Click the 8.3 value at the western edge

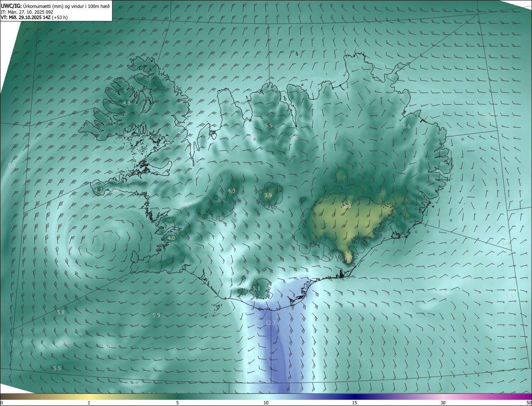(x=12, y=166)
